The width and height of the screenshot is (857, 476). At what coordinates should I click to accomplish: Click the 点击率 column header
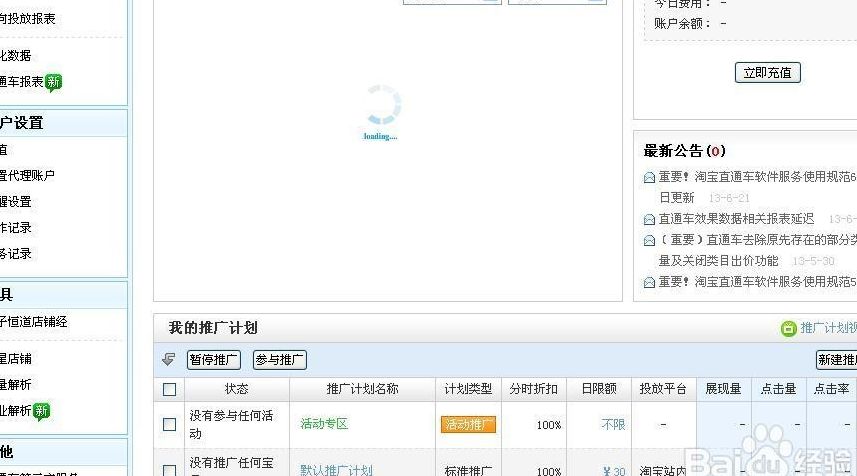831,389
